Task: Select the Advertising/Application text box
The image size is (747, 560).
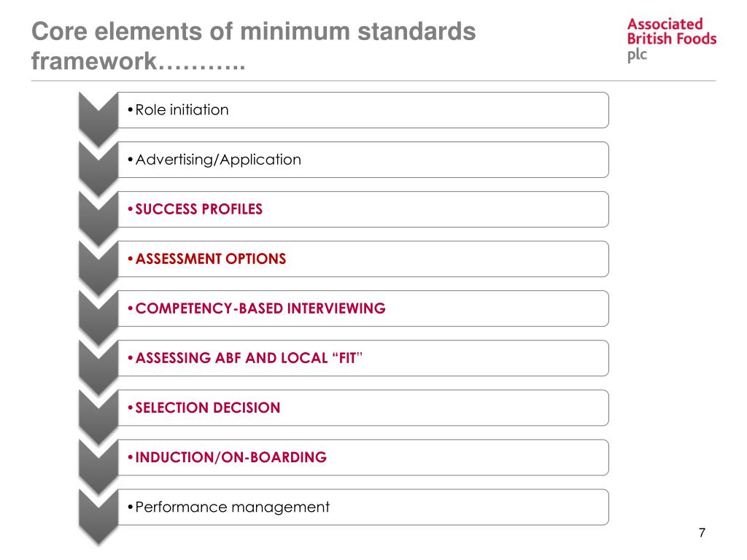Action: [363, 160]
